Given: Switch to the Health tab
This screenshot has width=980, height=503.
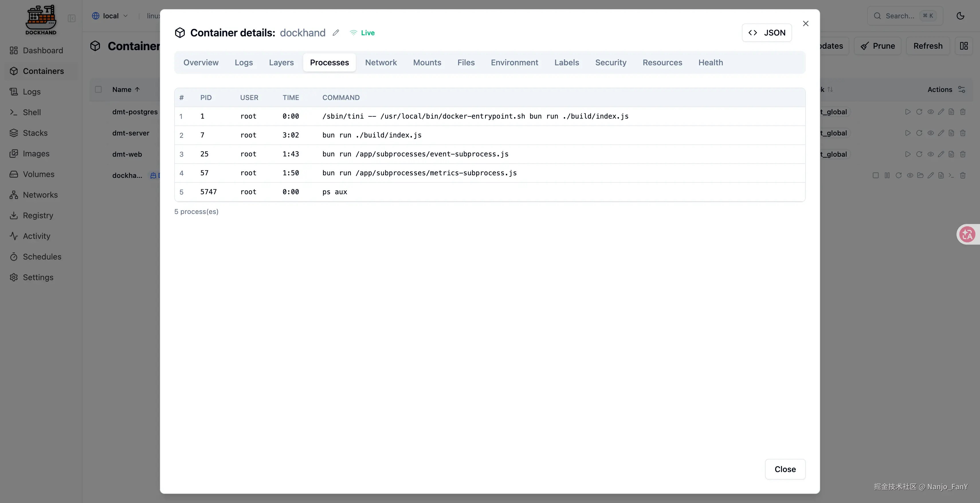Looking at the screenshot, I should coord(710,62).
